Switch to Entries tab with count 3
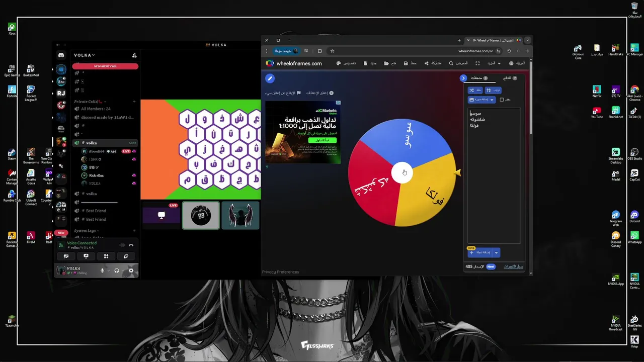 479,78
